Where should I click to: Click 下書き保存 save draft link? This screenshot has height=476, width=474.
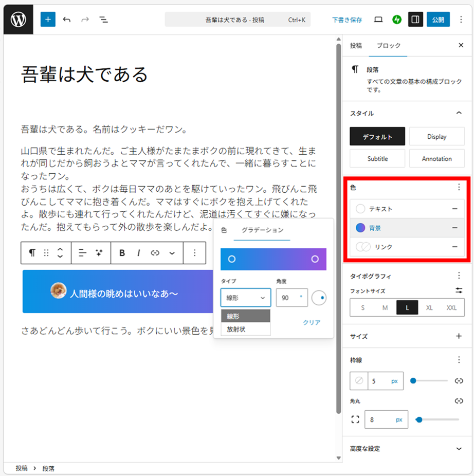coord(347,20)
